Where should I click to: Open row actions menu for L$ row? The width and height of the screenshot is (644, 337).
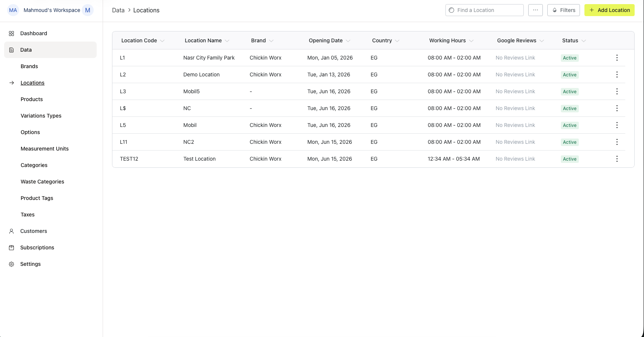(x=617, y=108)
